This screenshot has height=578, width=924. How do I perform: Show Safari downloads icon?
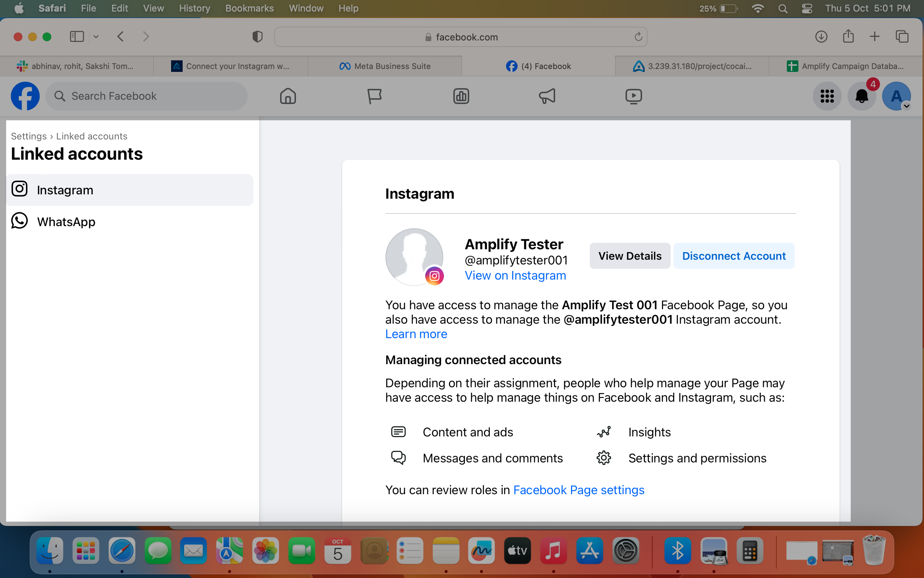tap(821, 37)
